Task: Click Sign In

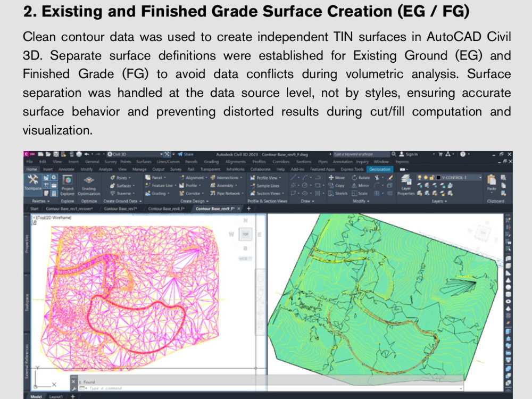Action: (408, 154)
